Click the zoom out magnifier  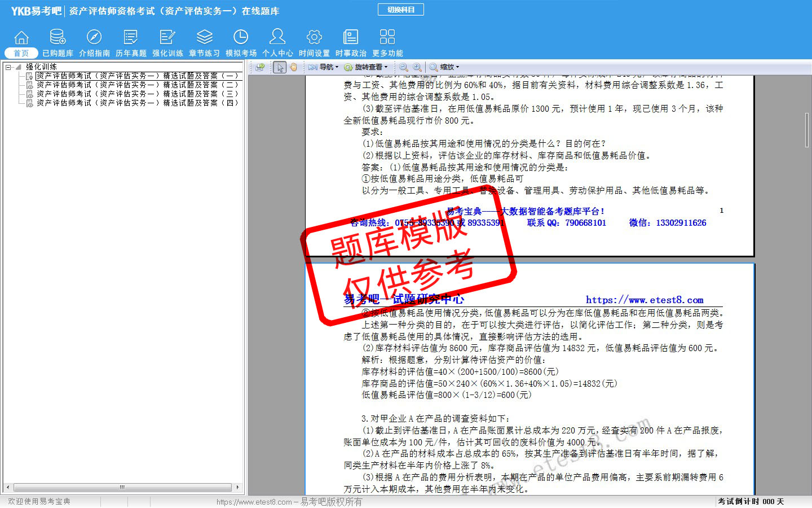tap(403, 67)
